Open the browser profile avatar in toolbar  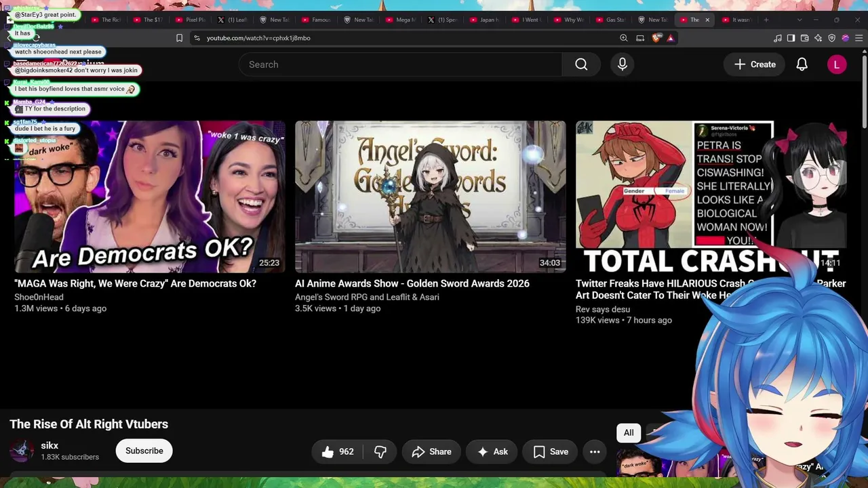coord(845,38)
